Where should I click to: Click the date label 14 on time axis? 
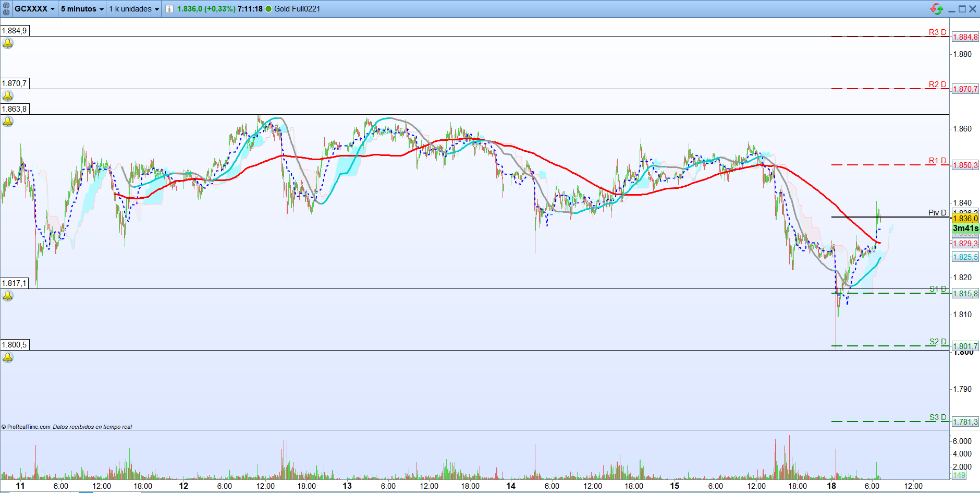click(511, 486)
